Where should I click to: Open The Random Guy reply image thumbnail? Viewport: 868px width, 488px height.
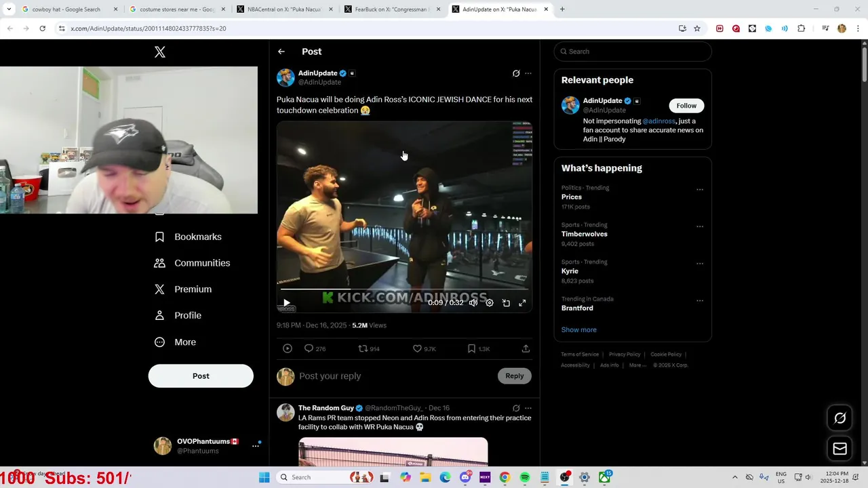click(393, 452)
